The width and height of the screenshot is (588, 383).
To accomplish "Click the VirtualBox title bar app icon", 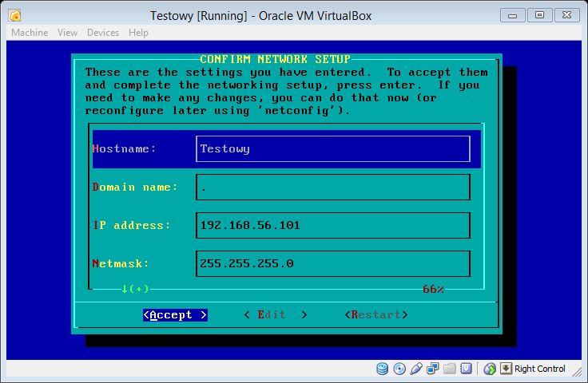I will 15,16.
